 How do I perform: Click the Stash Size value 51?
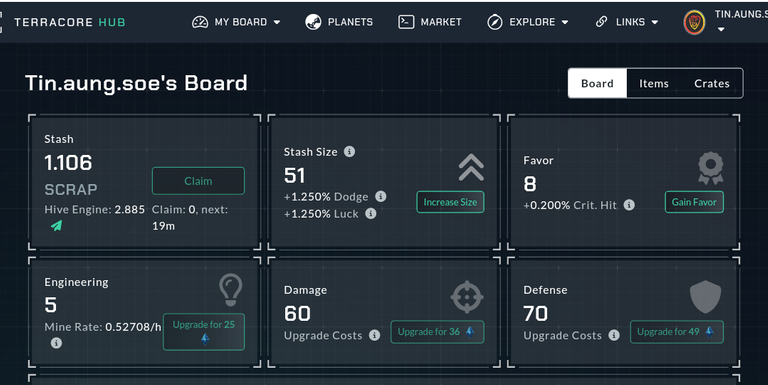[294, 175]
